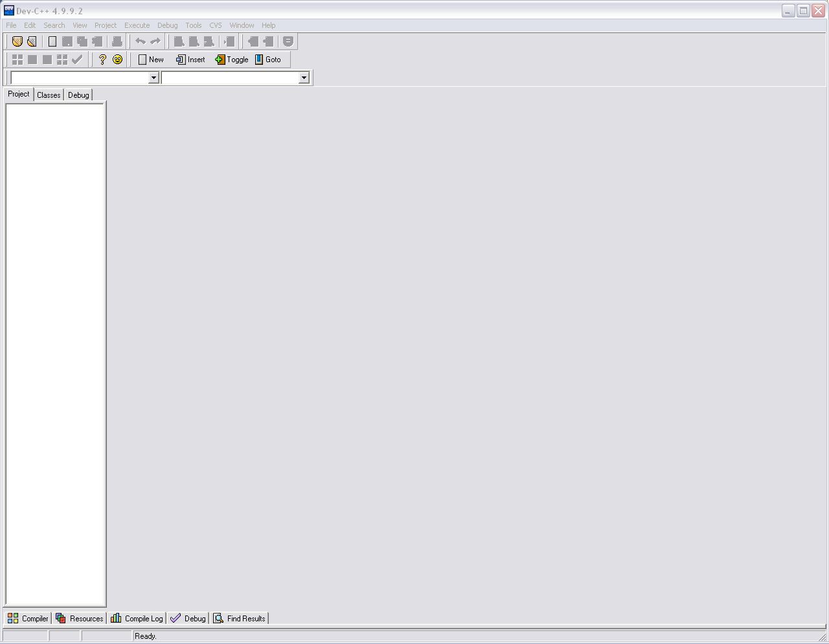Select the Find Results bottom tab

click(x=239, y=619)
